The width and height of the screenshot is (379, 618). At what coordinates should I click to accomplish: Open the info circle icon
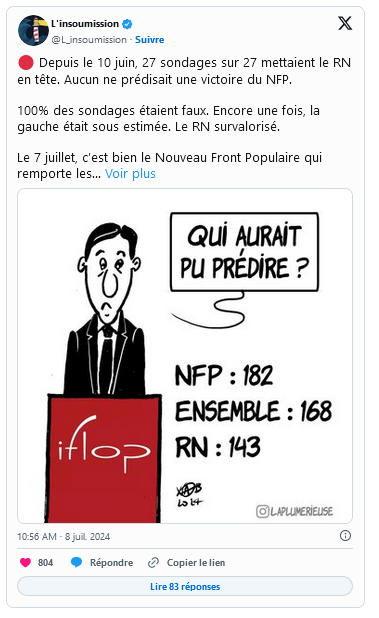click(345, 536)
